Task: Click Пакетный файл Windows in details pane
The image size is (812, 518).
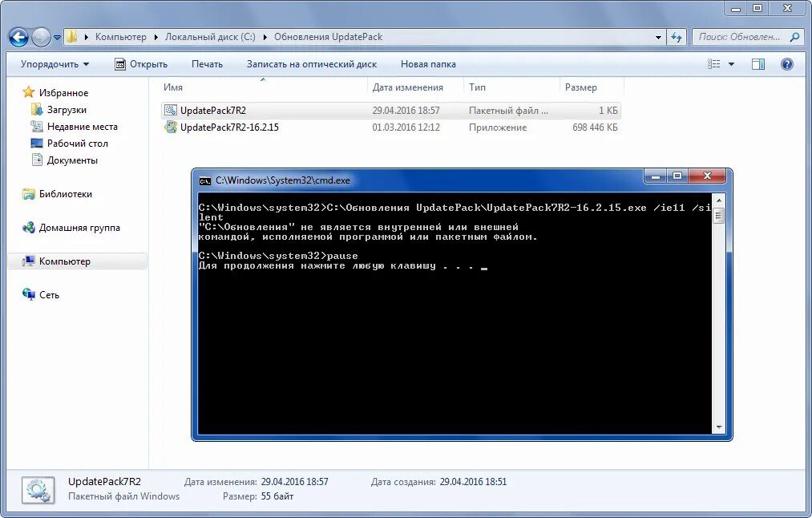Action: coord(123,496)
